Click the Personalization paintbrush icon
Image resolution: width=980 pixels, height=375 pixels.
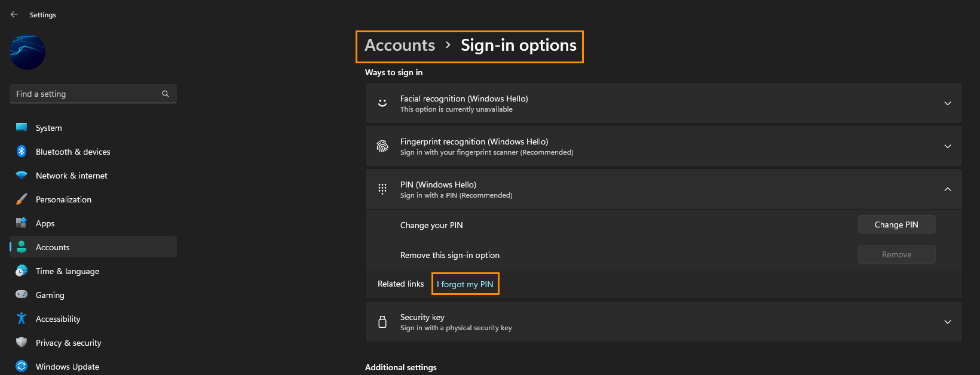point(22,199)
